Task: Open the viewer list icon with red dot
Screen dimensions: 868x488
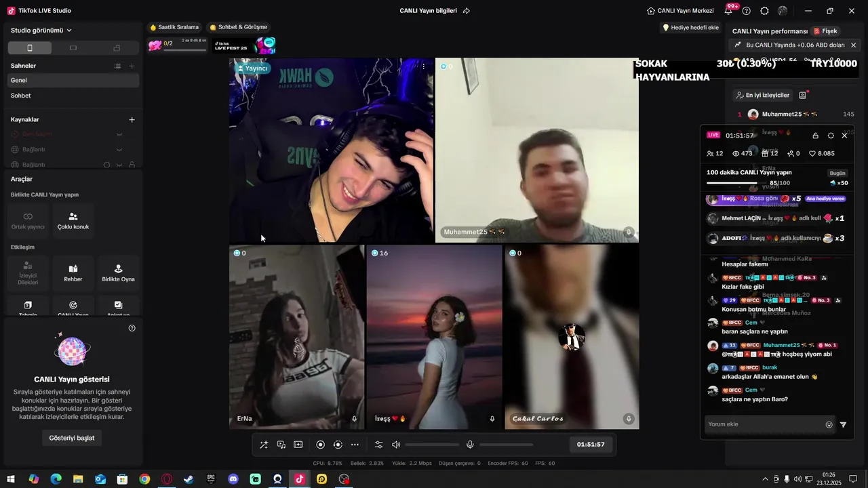Action: click(x=803, y=96)
